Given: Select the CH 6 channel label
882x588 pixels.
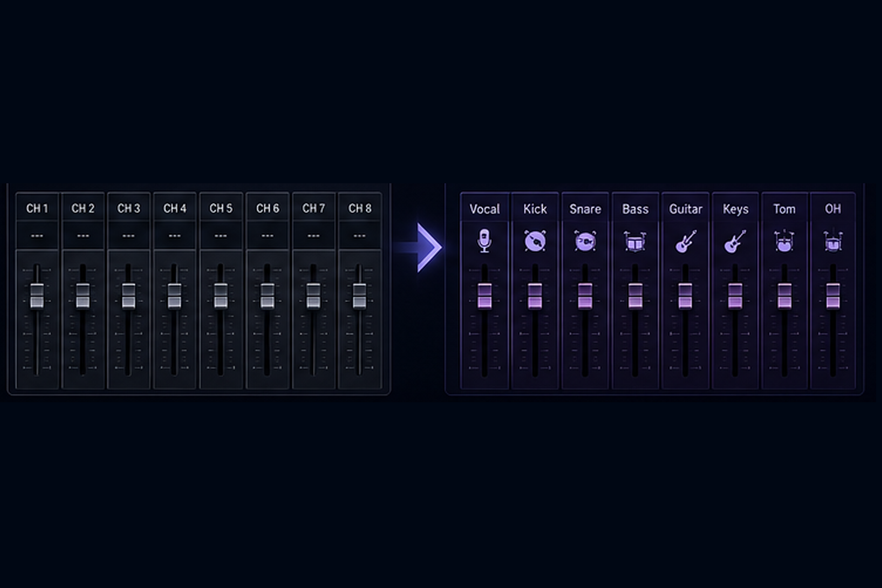Looking at the screenshot, I should tap(268, 208).
